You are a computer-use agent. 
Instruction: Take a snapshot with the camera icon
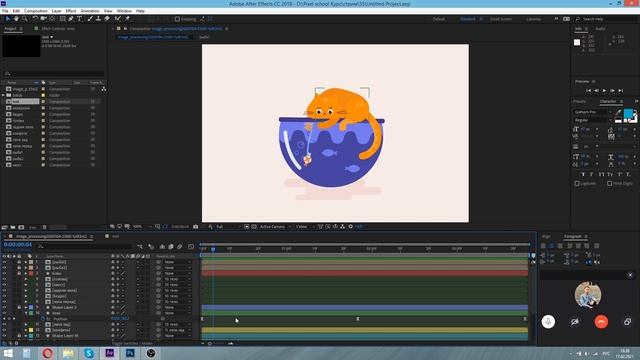pos(196,227)
